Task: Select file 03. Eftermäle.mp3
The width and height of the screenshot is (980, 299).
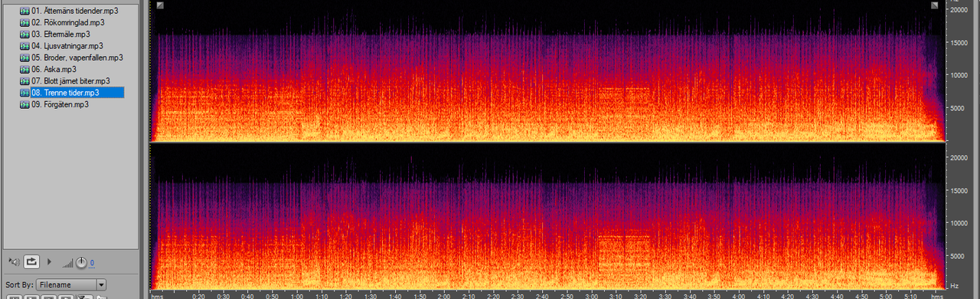Action: [60, 34]
